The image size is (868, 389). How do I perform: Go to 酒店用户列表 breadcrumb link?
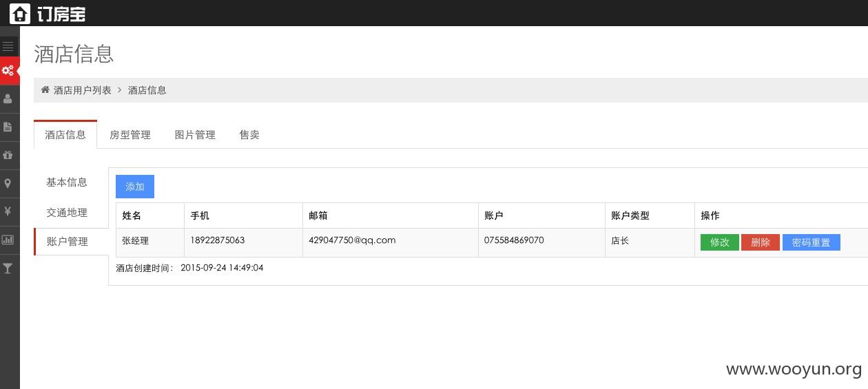point(83,90)
